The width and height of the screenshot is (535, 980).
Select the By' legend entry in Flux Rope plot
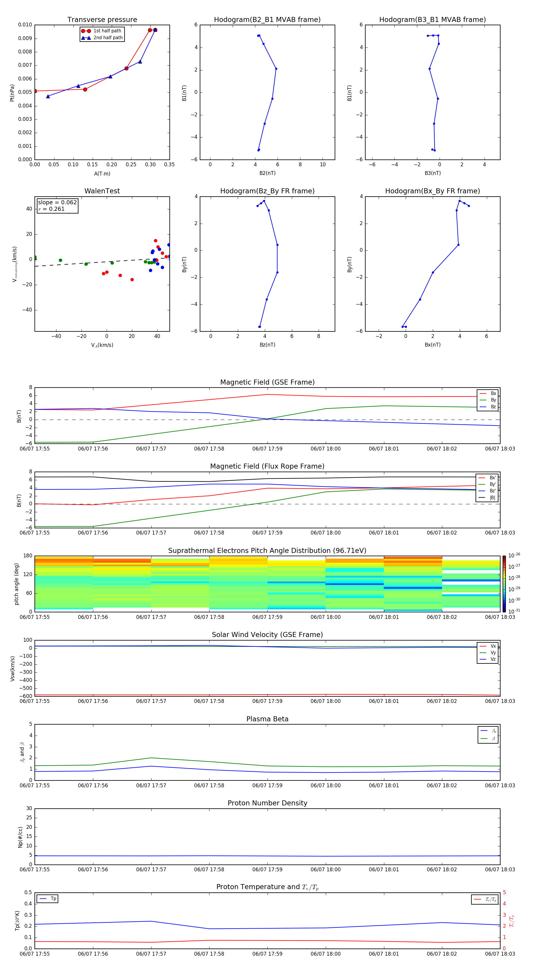487,484
